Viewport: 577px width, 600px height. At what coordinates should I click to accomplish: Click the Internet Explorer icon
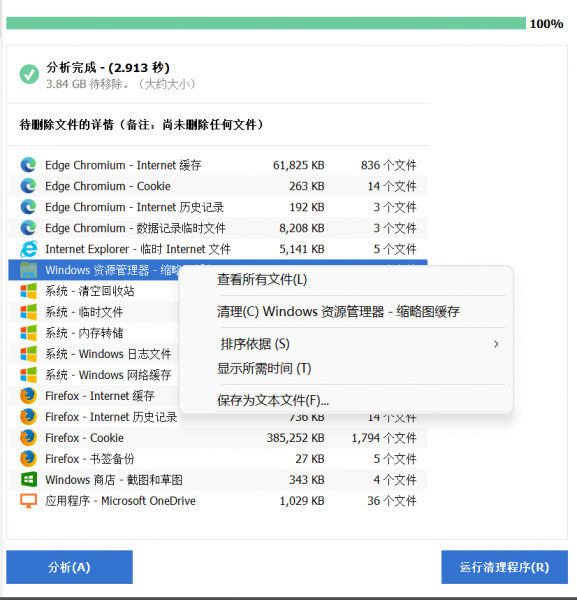tap(28, 249)
